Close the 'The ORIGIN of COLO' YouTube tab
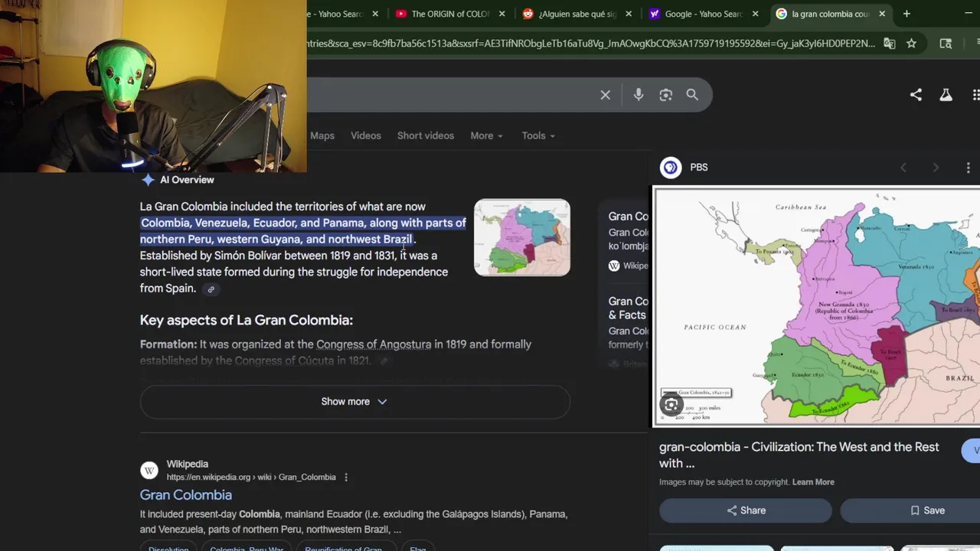 click(x=502, y=14)
